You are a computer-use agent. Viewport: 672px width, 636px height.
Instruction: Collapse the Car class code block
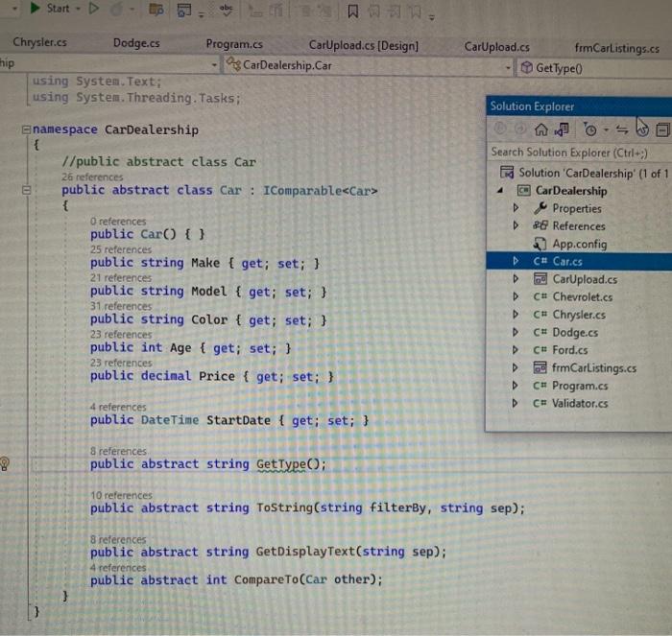(x=26, y=190)
